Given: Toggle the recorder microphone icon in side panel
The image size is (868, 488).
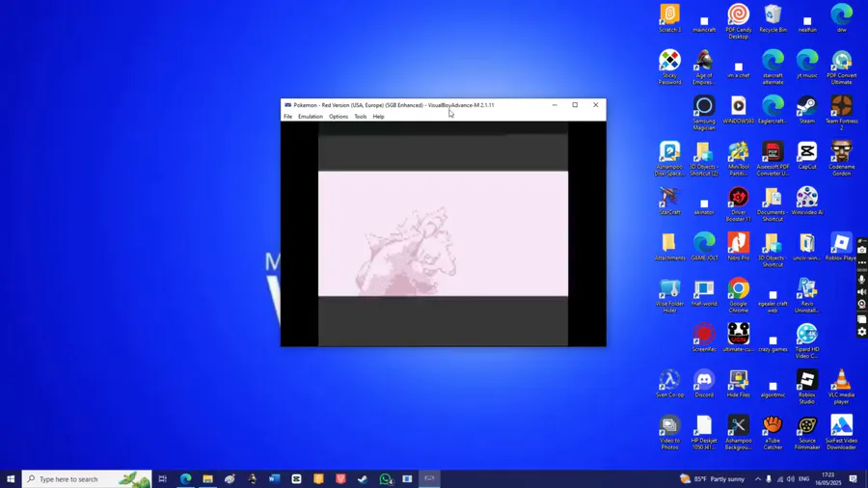Looking at the screenshot, I should coord(862,280).
